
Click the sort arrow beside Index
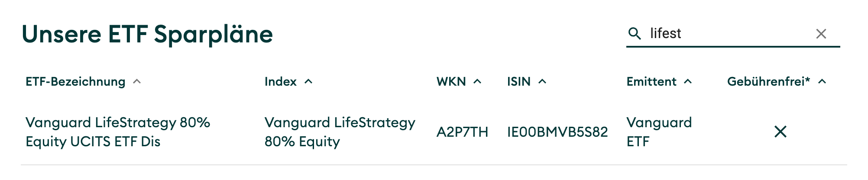308,81
